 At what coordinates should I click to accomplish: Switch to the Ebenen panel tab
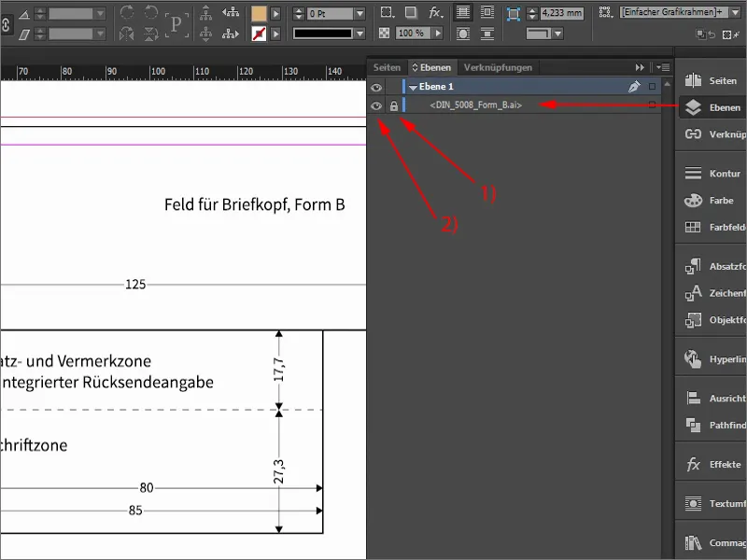click(x=432, y=67)
